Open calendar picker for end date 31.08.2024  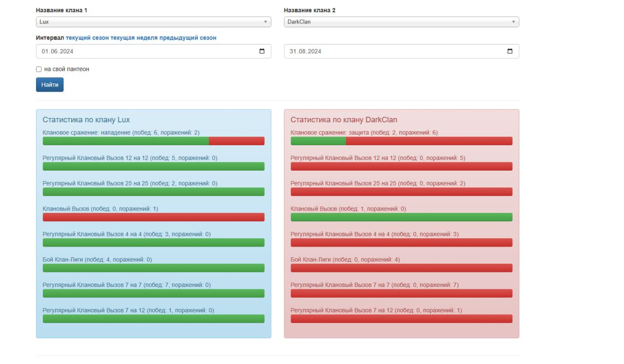click(510, 51)
